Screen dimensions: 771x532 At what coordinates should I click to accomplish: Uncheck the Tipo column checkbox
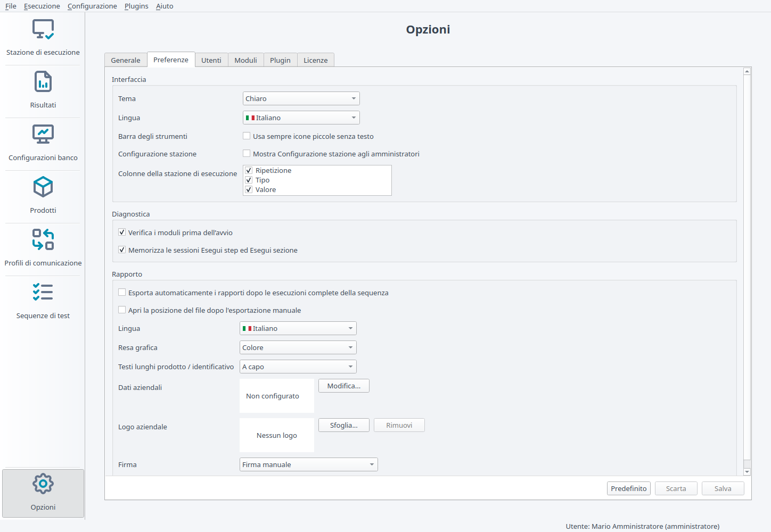[x=249, y=180]
